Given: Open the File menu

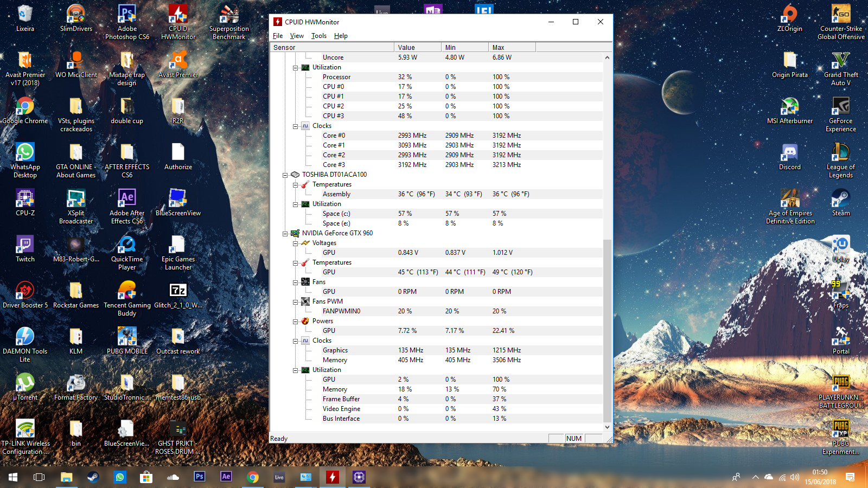Looking at the screenshot, I should 278,36.
